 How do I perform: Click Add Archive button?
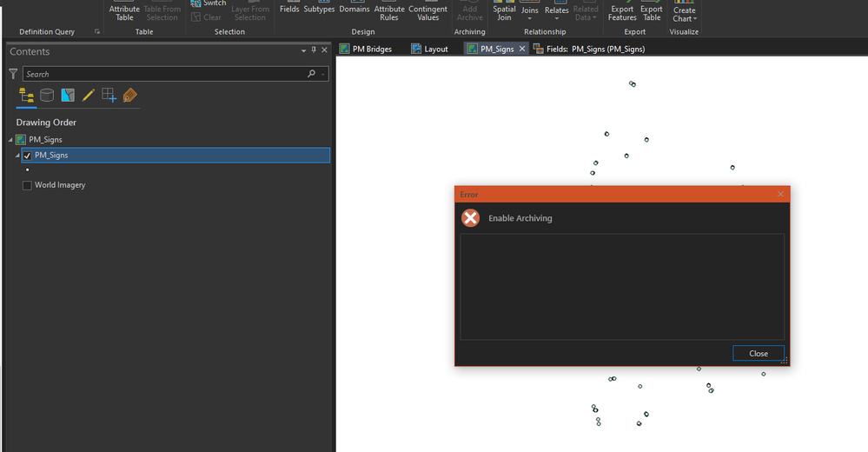click(469, 11)
